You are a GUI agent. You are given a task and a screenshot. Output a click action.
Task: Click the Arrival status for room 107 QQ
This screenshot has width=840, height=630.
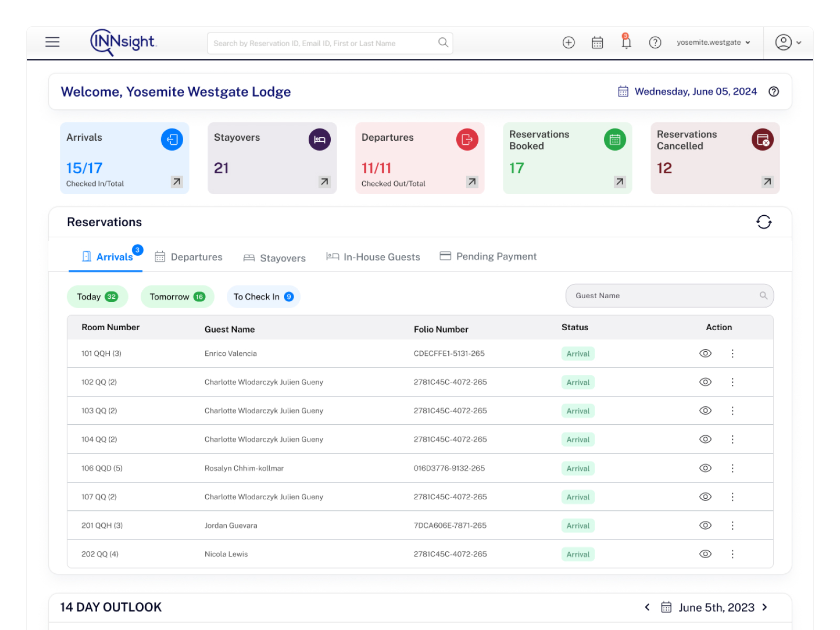[578, 497]
